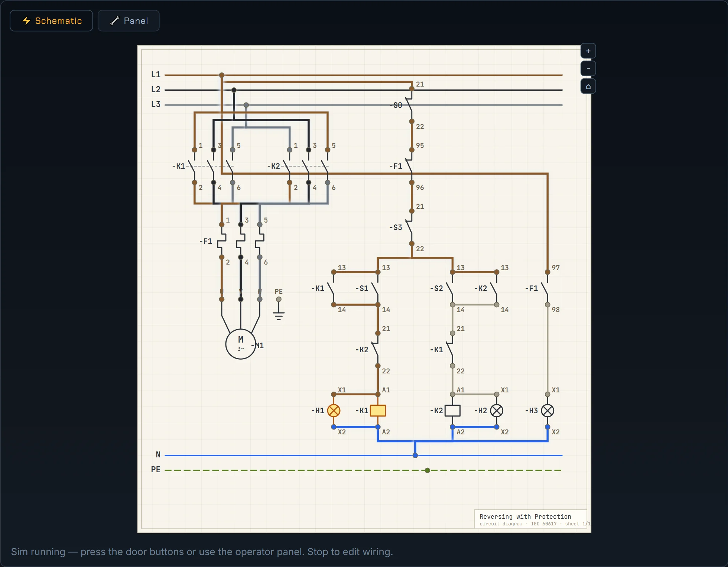Click the N neutral rail label
Screen dimensions: 728x567
point(158,455)
